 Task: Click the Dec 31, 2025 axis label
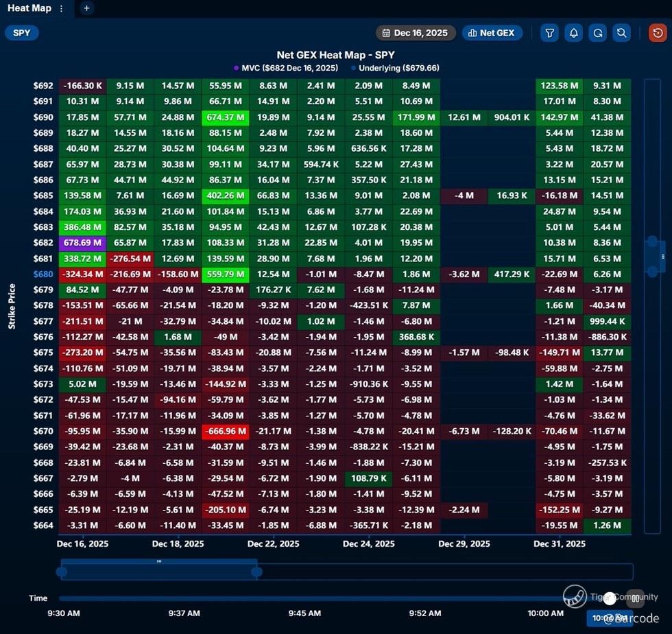pos(560,544)
